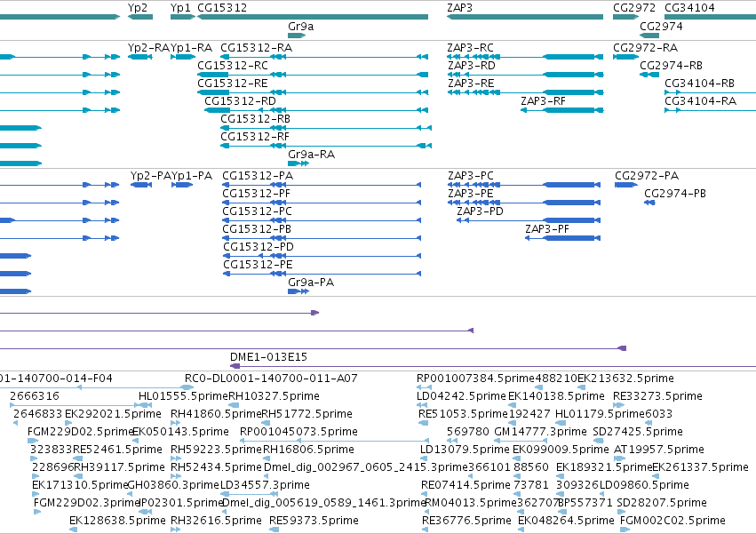Select protein CG15312-PD

(258, 247)
